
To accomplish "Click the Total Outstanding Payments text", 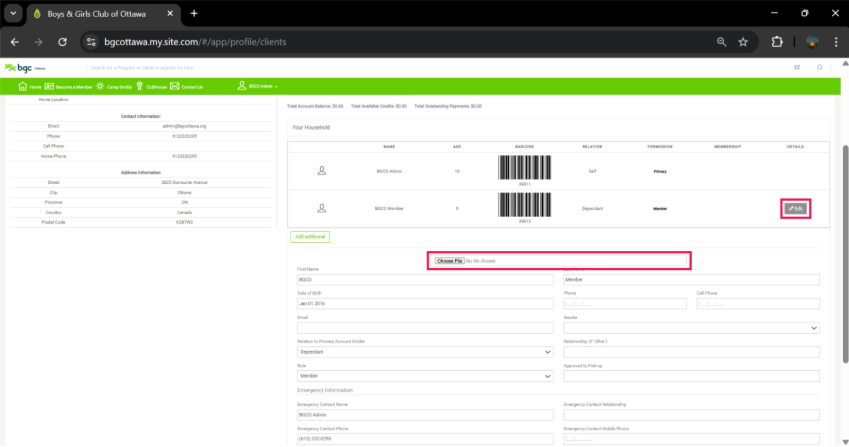I will pyautogui.click(x=448, y=106).
